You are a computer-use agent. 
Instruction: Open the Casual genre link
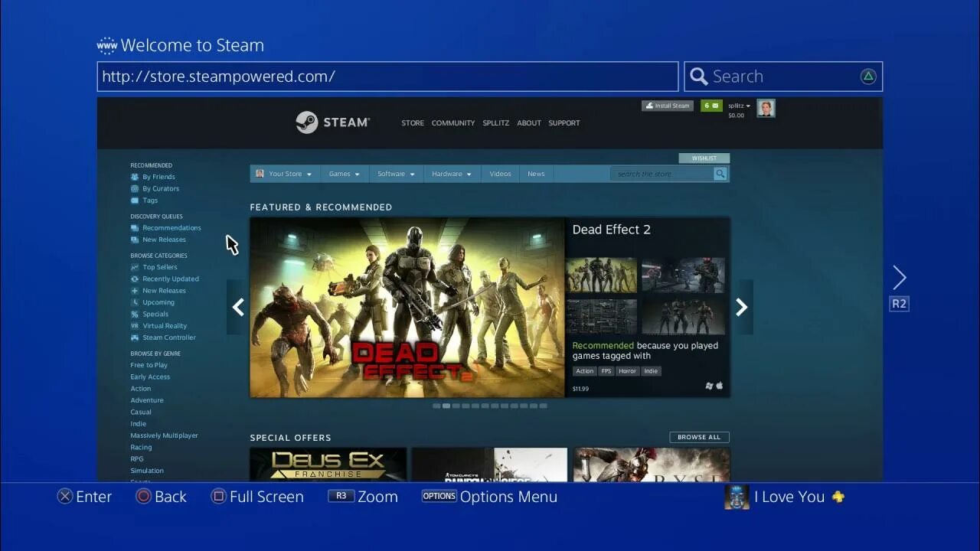click(x=141, y=412)
